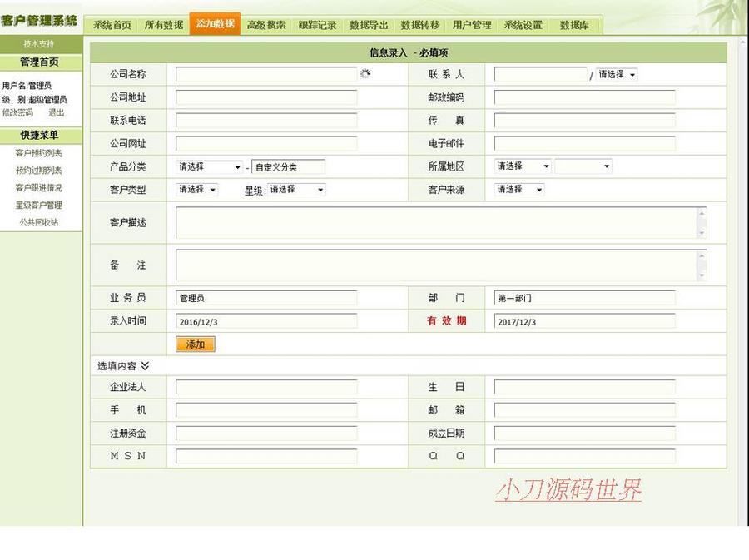
Task: Click the 退出 logout link
Action: 57,113
